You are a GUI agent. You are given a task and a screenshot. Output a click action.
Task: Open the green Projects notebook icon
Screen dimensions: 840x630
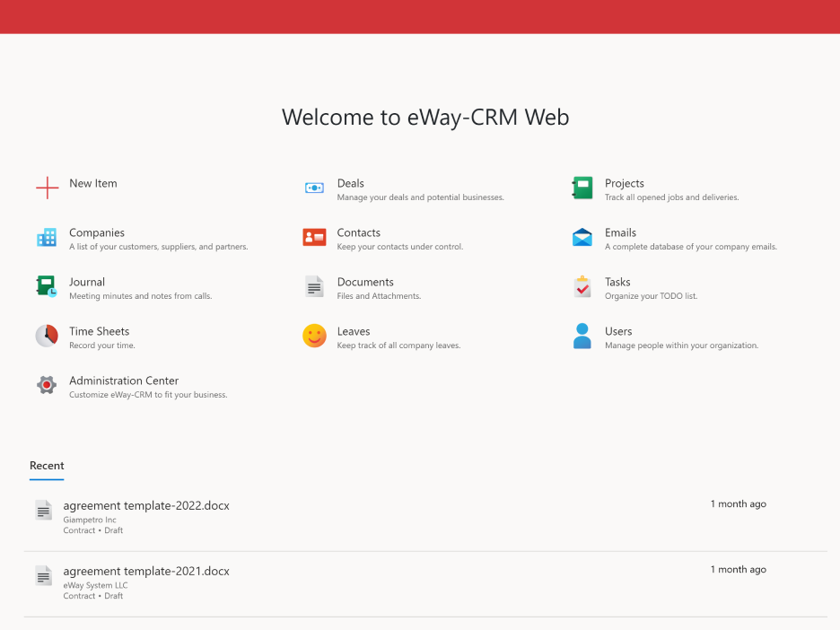click(x=582, y=188)
